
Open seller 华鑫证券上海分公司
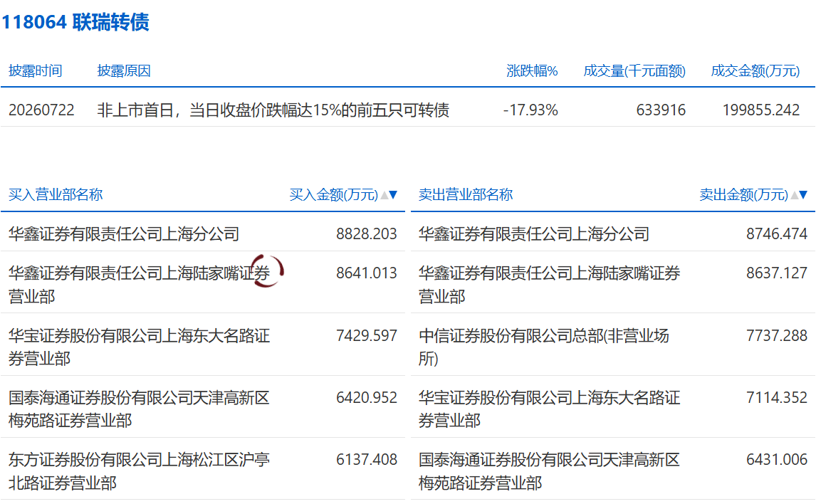(x=534, y=234)
